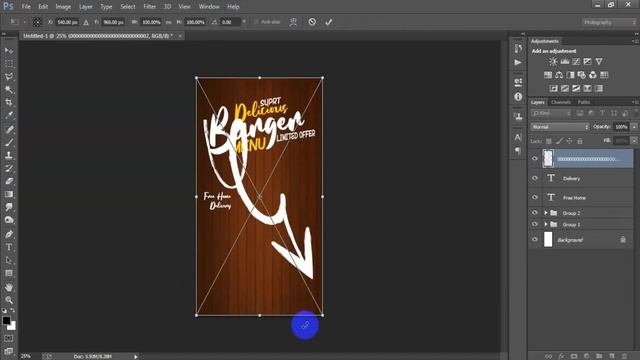Click the foreground color swatch

coord(6,320)
